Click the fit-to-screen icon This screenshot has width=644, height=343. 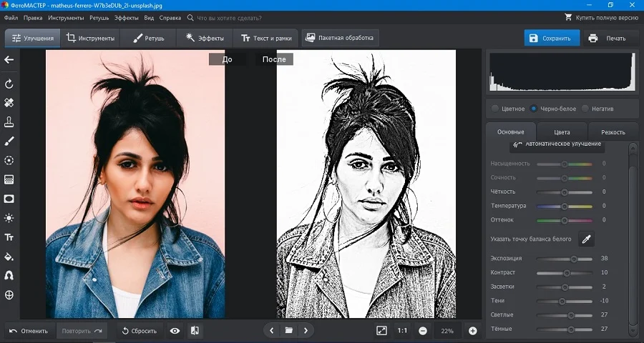tap(381, 331)
